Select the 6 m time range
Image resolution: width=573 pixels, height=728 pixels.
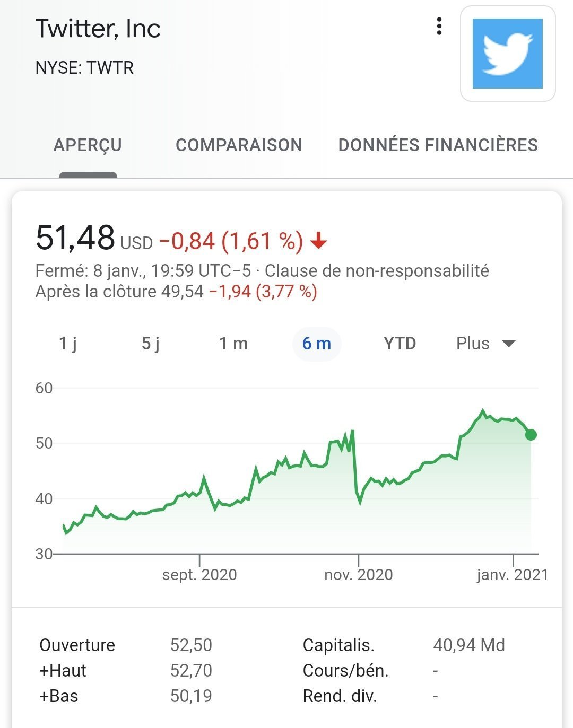(x=317, y=344)
